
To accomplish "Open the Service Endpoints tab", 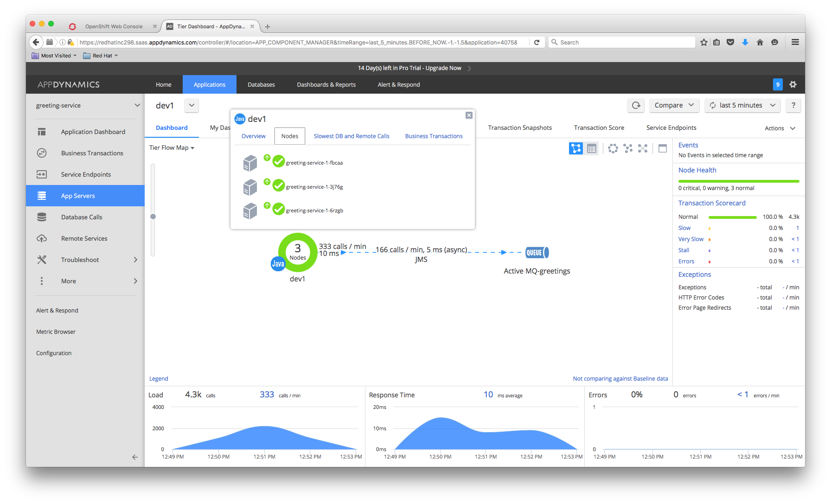I will tap(671, 128).
